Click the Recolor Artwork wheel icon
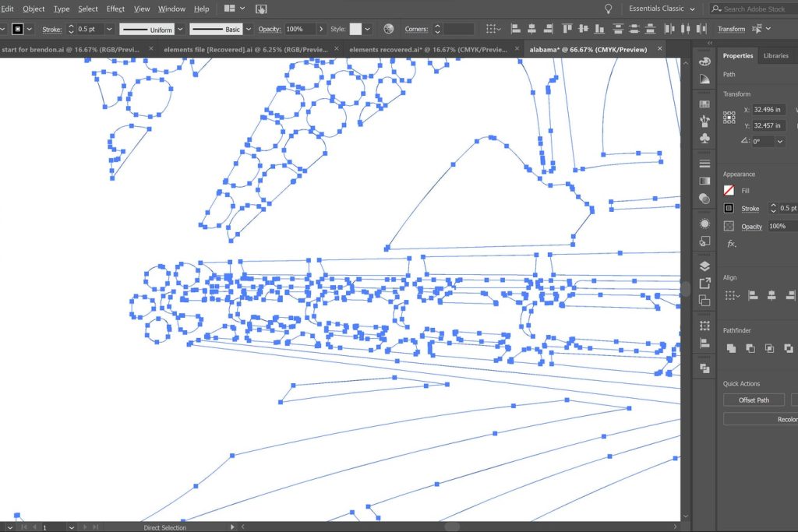 pos(388,29)
